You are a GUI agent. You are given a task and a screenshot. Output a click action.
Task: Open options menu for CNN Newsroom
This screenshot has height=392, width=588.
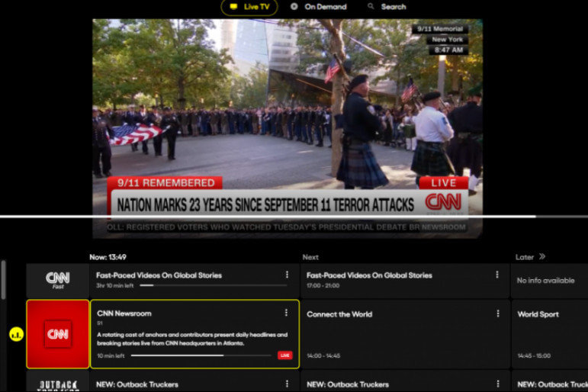tap(286, 313)
